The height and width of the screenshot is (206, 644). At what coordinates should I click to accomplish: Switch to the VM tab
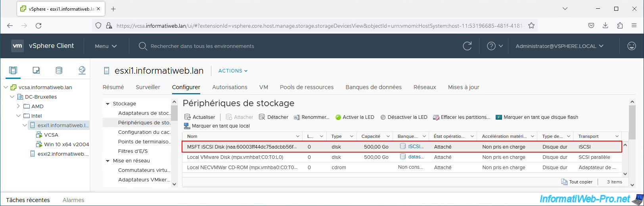264,87
